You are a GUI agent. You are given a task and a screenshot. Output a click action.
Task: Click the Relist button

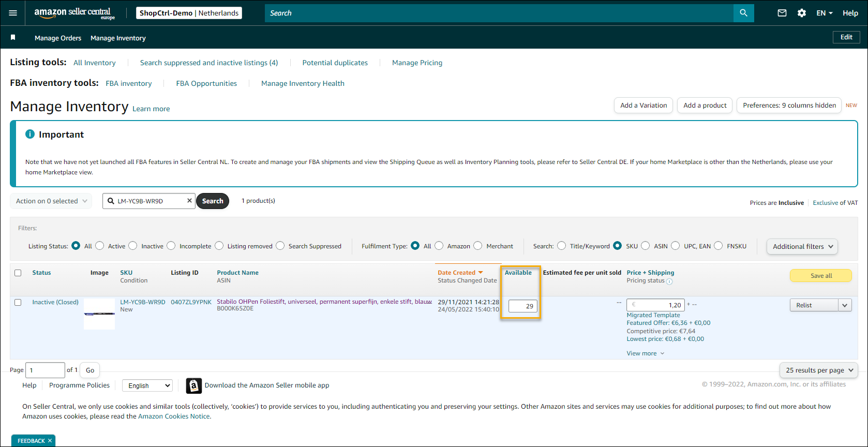point(814,305)
